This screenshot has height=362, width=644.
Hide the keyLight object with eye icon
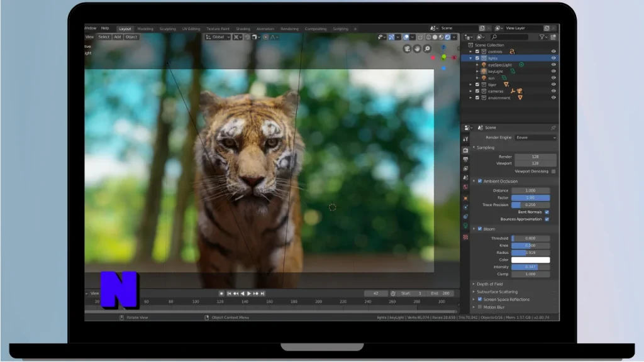coord(553,71)
